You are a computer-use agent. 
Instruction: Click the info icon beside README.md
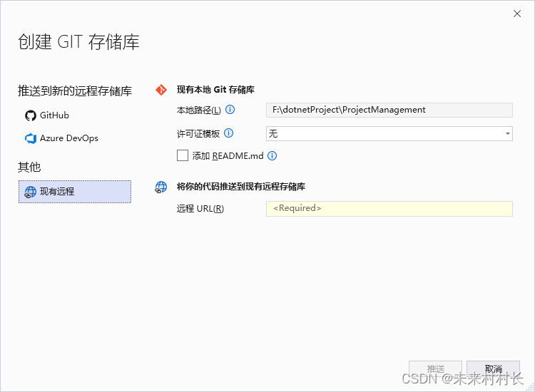coord(272,156)
